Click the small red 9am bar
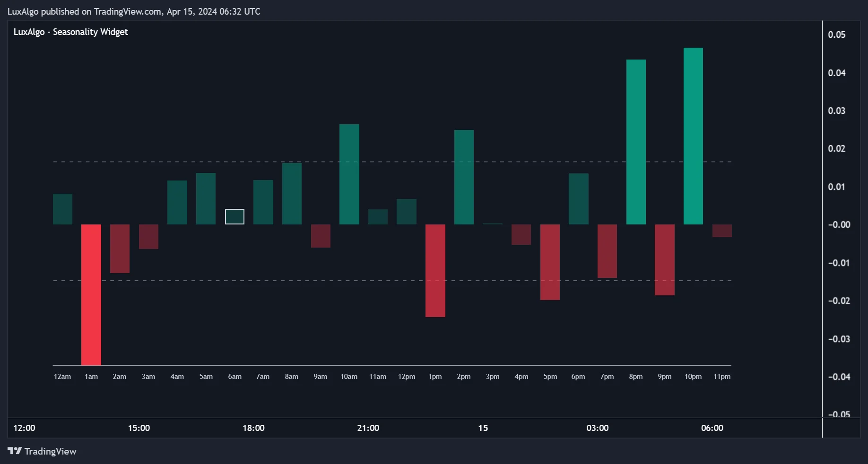The height and width of the screenshot is (464, 868). click(321, 236)
